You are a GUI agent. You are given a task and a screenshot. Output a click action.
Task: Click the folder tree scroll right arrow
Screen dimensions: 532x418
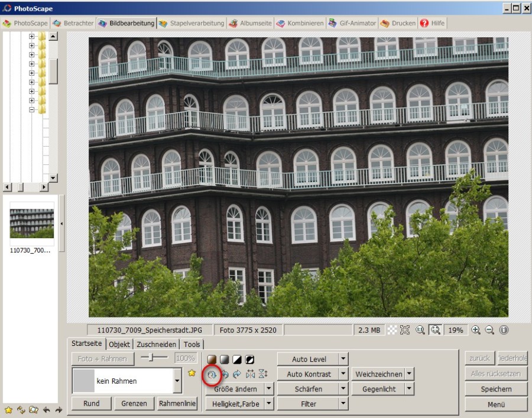click(44, 187)
